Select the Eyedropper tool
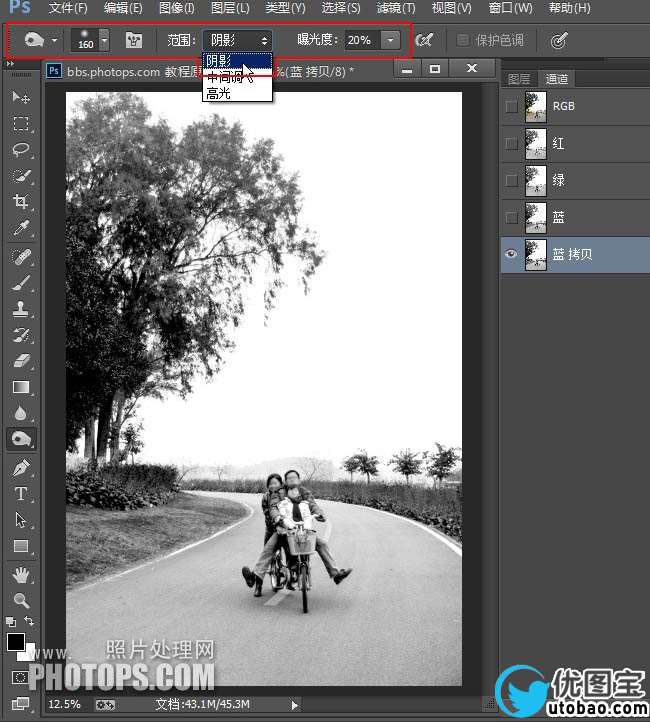 click(21, 227)
